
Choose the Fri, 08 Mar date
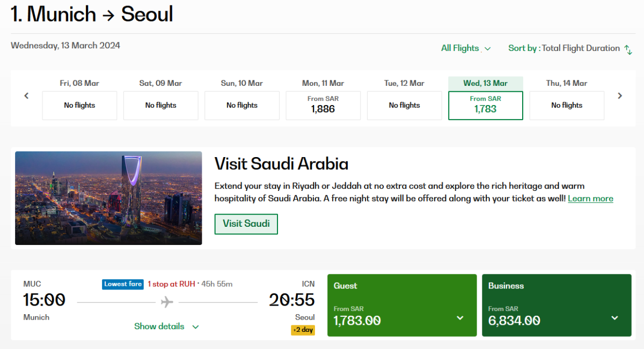pos(79,105)
